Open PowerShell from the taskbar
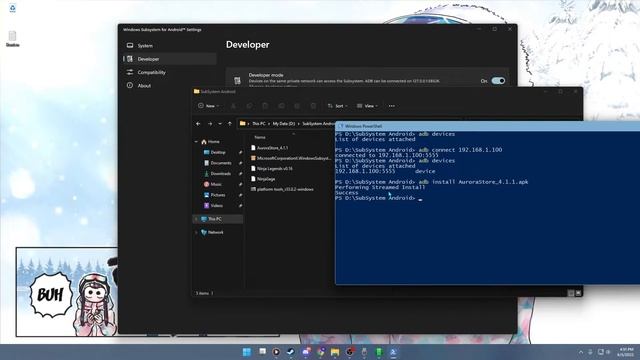 [x=393, y=352]
